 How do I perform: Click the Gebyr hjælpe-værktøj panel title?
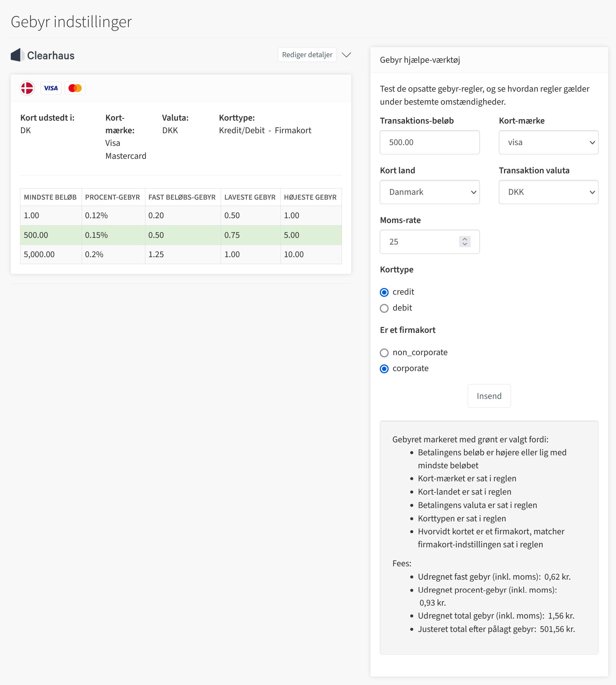click(420, 60)
